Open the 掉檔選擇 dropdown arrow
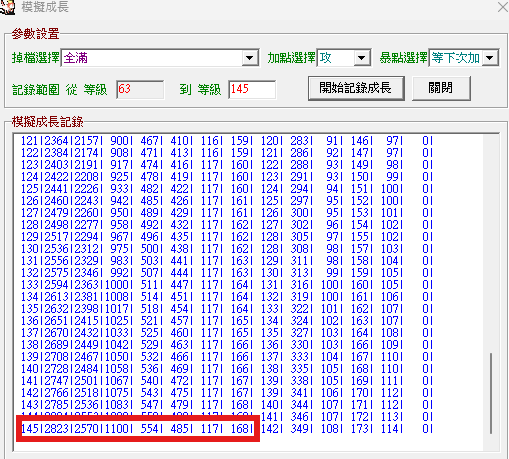The image size is (509, 459). click(x=250, y=58)
